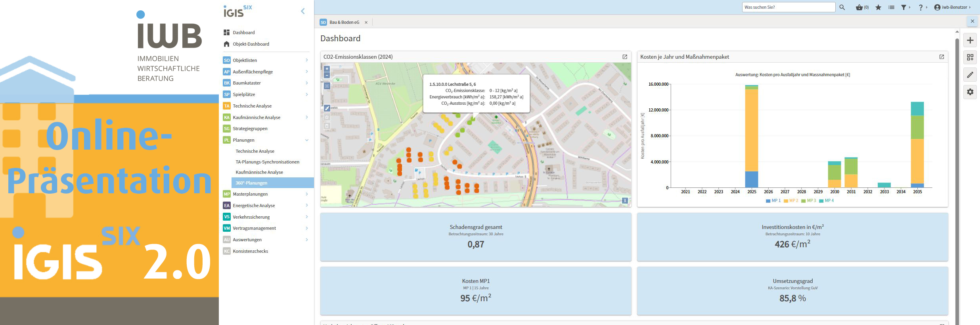The image size is (980, 325).
Task: Click the search magnifier icon
Action: tap(842, 7)
